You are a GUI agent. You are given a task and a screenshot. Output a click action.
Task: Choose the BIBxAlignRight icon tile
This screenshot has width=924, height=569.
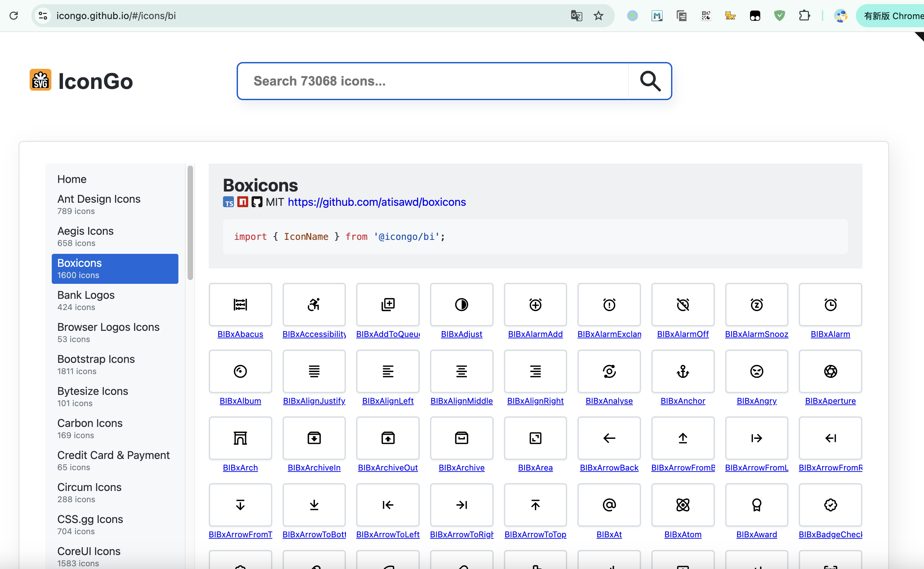tap(535, 371)
